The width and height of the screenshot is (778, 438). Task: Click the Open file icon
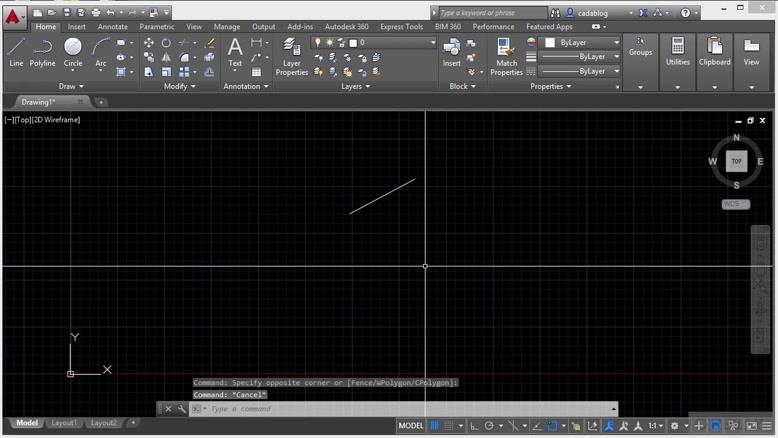[52, 12]
